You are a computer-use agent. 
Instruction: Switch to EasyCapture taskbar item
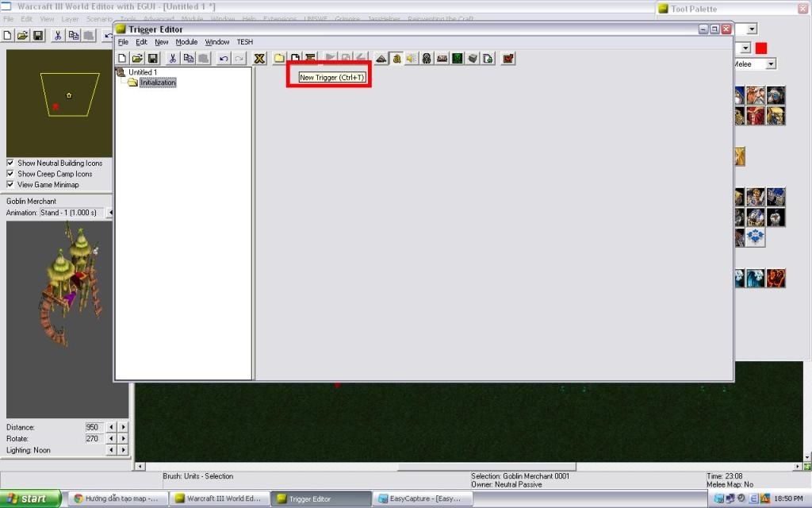point(423,498)
